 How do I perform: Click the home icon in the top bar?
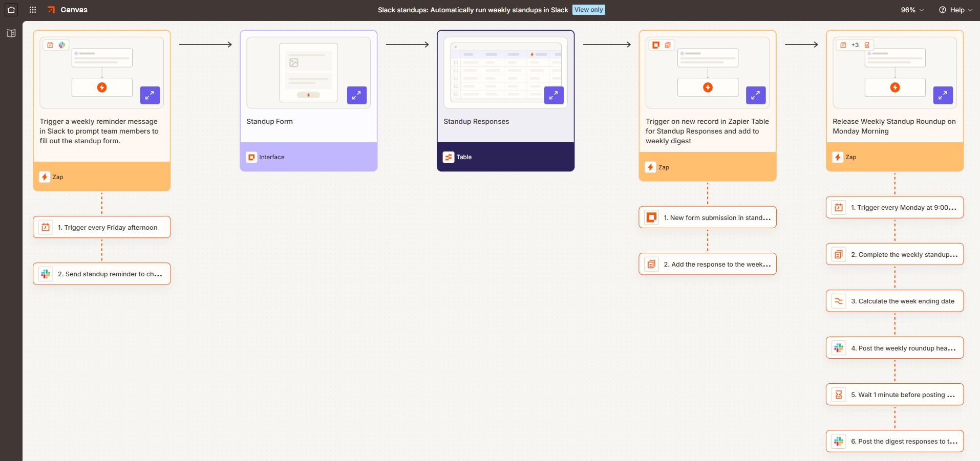pyautogui.click(x=10, y=9)
